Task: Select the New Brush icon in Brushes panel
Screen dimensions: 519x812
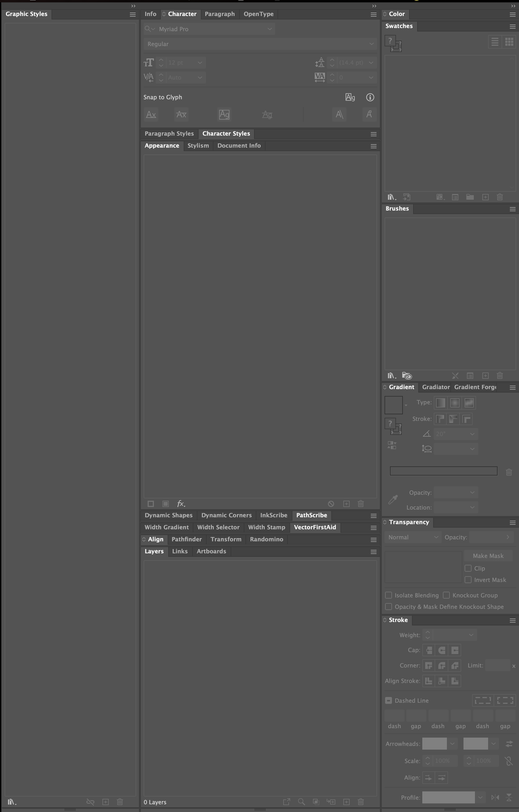Action: [x=485, y=375]
